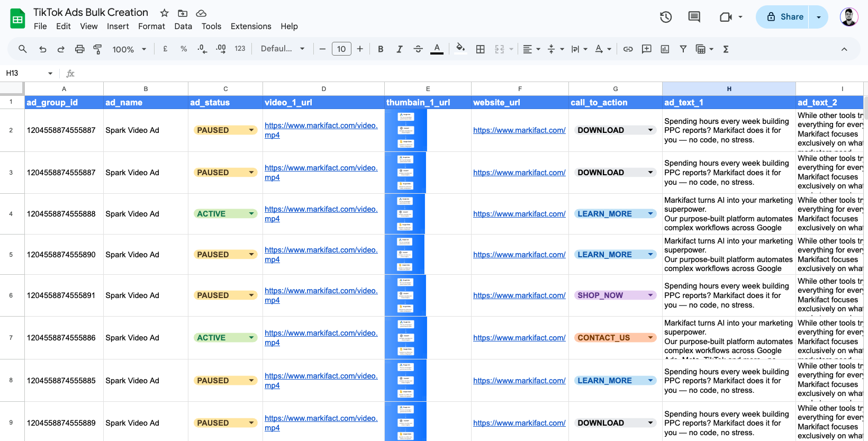Collapse the toolbar with the chevron
This screenshot has height=441, width=868.
[844, 49]
